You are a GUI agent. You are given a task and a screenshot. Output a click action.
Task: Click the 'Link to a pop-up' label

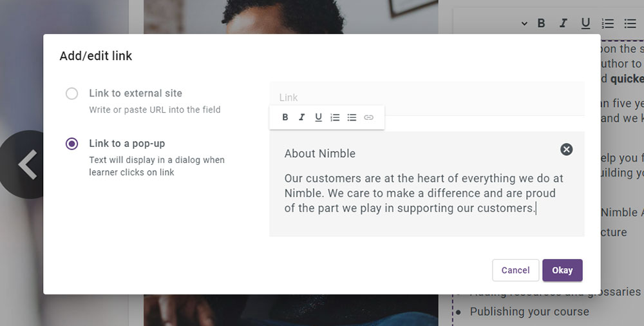point(127,144)
